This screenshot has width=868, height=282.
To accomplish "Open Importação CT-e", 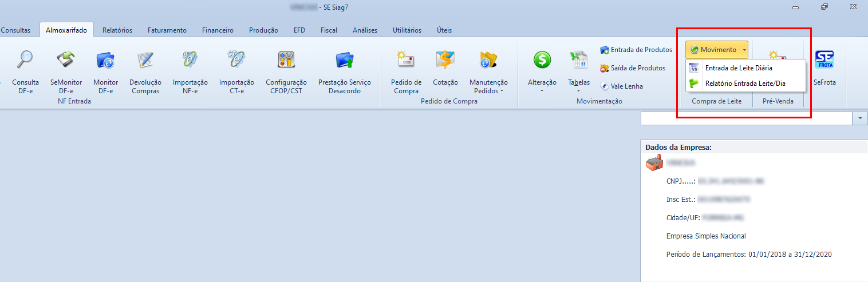I will [236, 68].
